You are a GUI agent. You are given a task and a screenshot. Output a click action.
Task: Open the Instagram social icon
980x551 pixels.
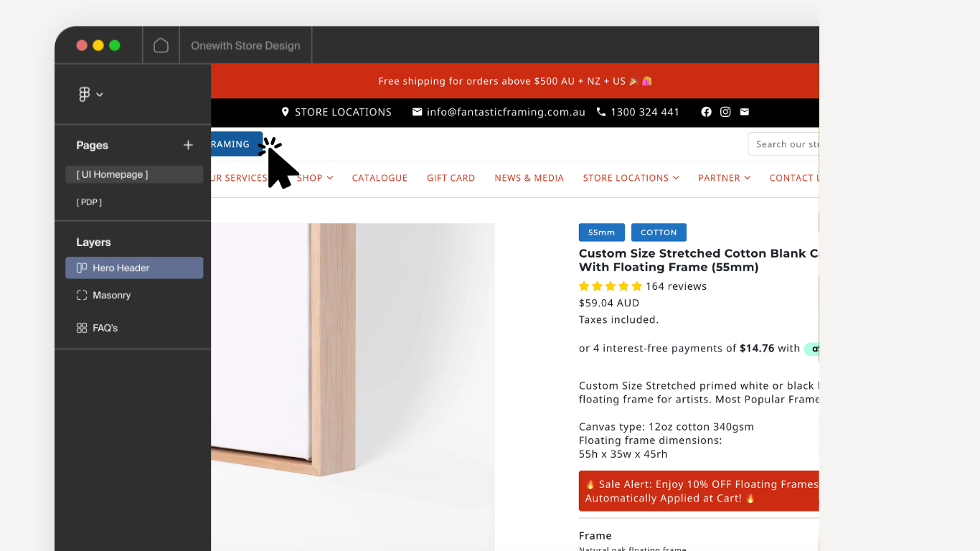tap(725, 112)
